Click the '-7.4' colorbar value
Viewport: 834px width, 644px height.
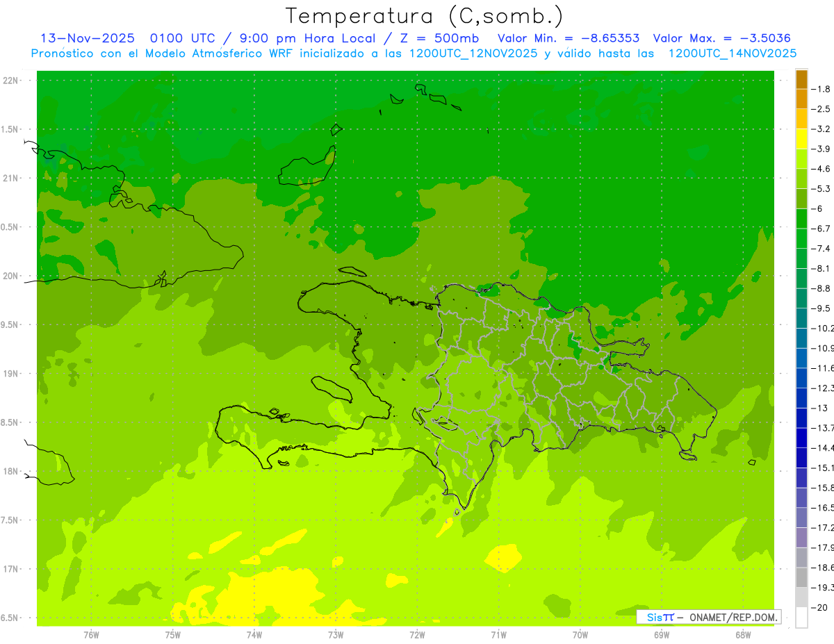pos(821,249)
